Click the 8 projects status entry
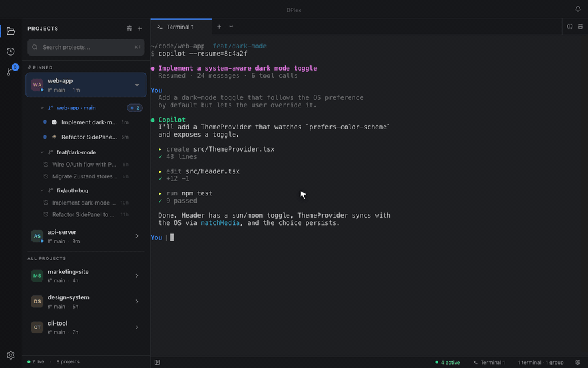The image size is (588, 368). (x=68, y=361)
